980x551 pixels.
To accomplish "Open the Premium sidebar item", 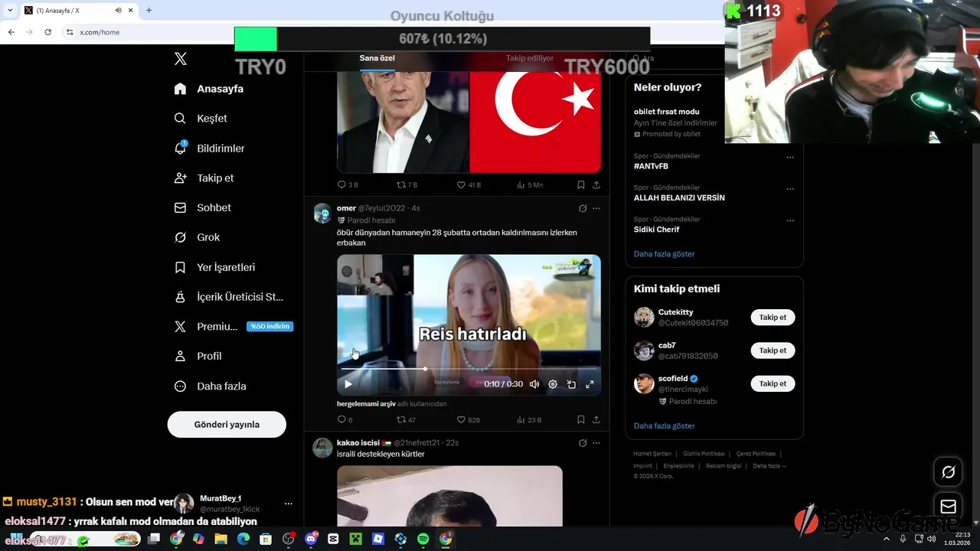I will (233, 327).
